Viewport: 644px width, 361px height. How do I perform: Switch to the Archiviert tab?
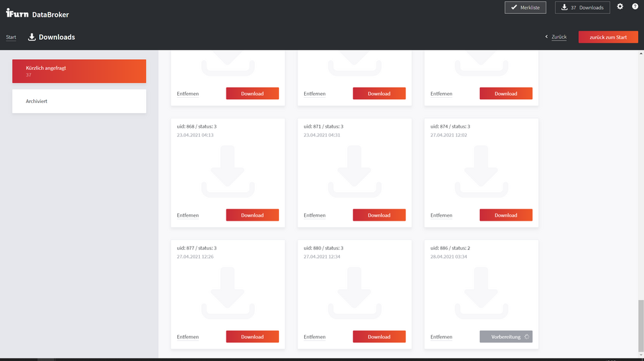tap(79, 101)
